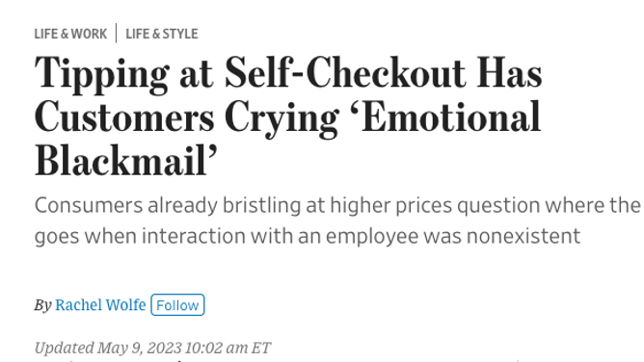Image resolution: width=644 pixels, height=362 pixels.
Task: Click the article headline about Self-Checkout tipping
Action: click(x=288, y=116)
